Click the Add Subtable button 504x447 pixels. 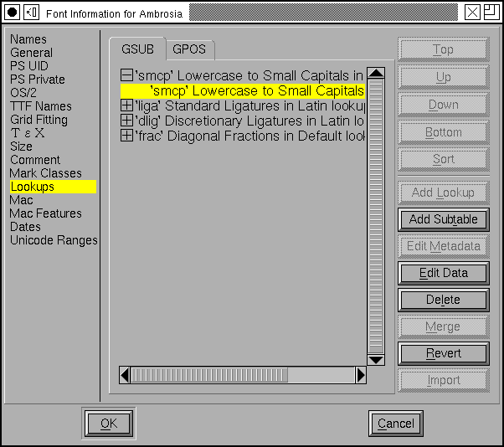[x=443, y=219]
